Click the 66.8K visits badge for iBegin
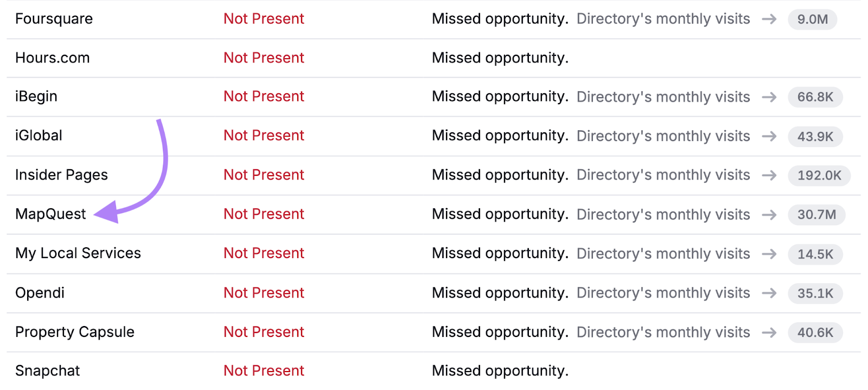The width and height of the screenshot is (868, 390). tap(815, 97)
